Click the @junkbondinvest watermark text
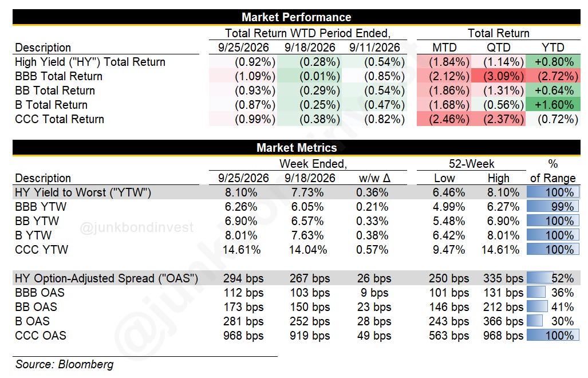This screenshot has height=378, width=588. click(136, 227)
